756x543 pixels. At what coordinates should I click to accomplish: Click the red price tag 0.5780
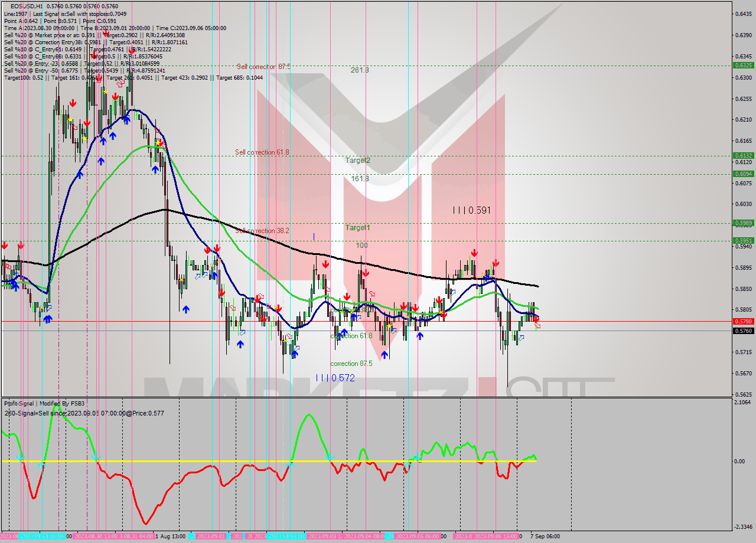pos(742,321)
